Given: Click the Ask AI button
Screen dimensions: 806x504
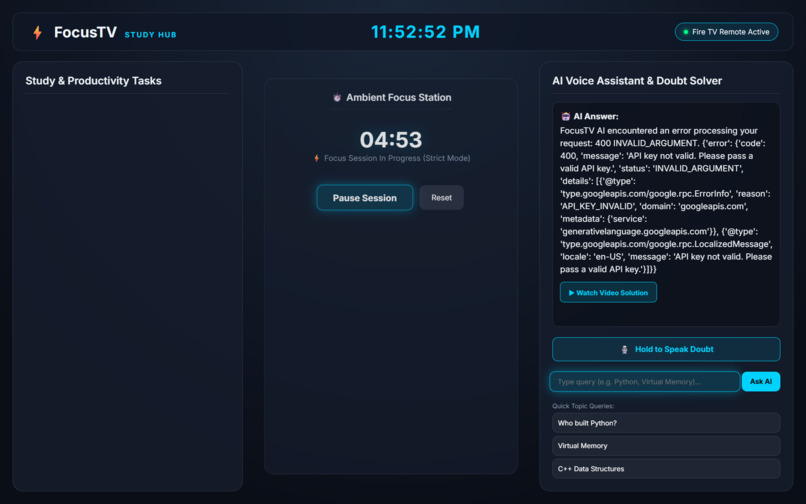Looking at the screenshot, I should pyautogui.click(x=761, y=382).
